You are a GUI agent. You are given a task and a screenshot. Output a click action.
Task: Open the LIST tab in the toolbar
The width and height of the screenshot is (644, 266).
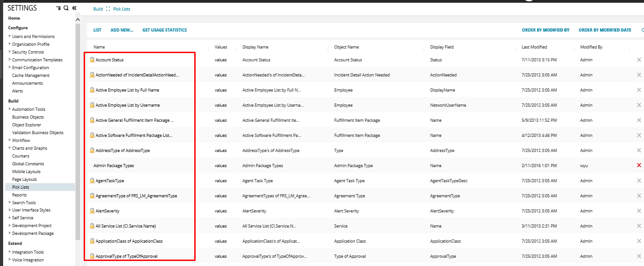click(x=97, y=30)
